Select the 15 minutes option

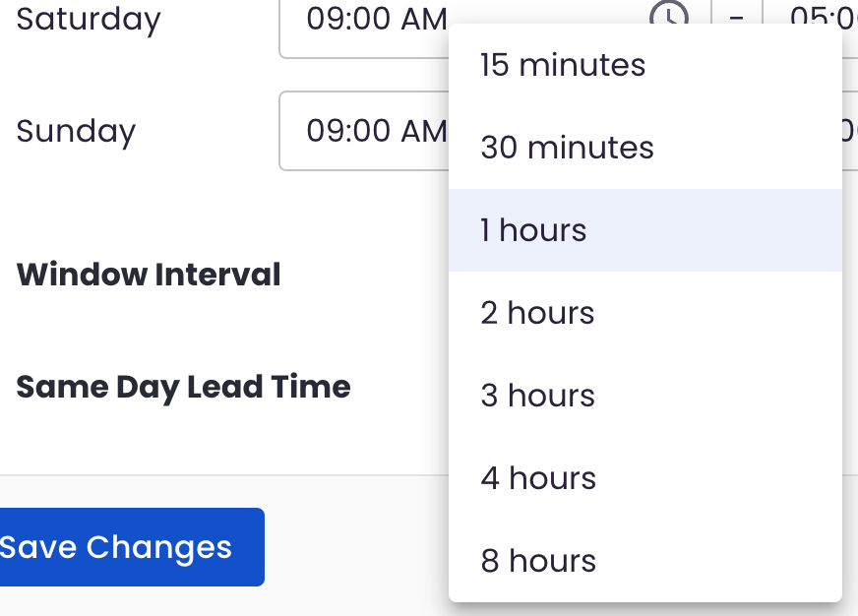click(x=645, y=65)
